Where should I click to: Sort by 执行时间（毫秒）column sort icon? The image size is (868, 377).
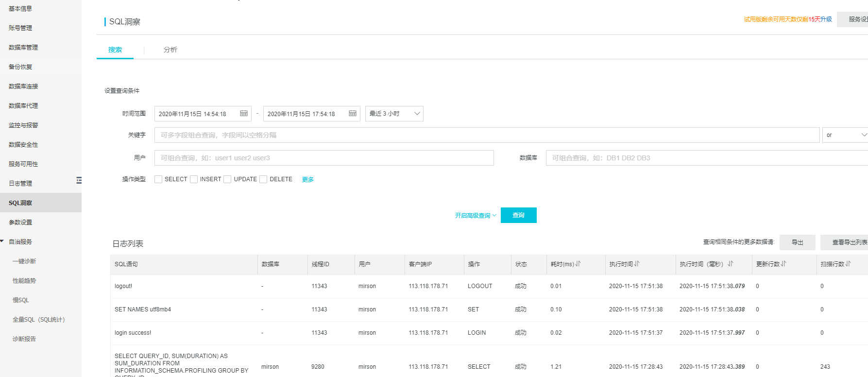[x=730, y=264]
